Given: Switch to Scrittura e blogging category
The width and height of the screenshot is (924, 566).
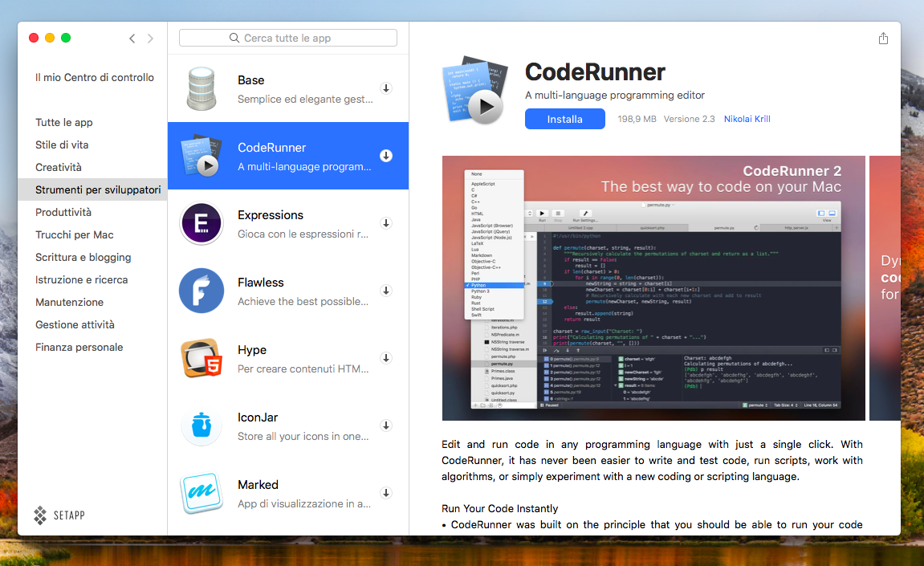Looking at the screenshot, I should pos(83,258).
